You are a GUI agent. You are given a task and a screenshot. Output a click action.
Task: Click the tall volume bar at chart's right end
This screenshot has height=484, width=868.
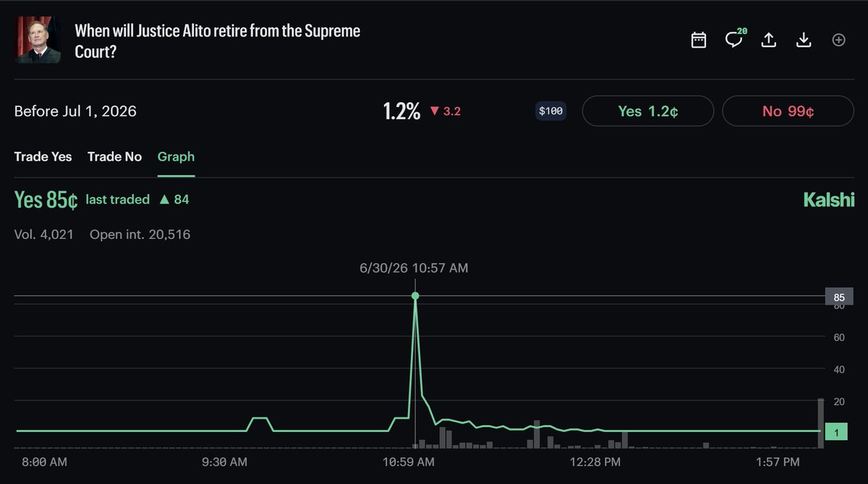pyautogui.click(x=821, y=423)
